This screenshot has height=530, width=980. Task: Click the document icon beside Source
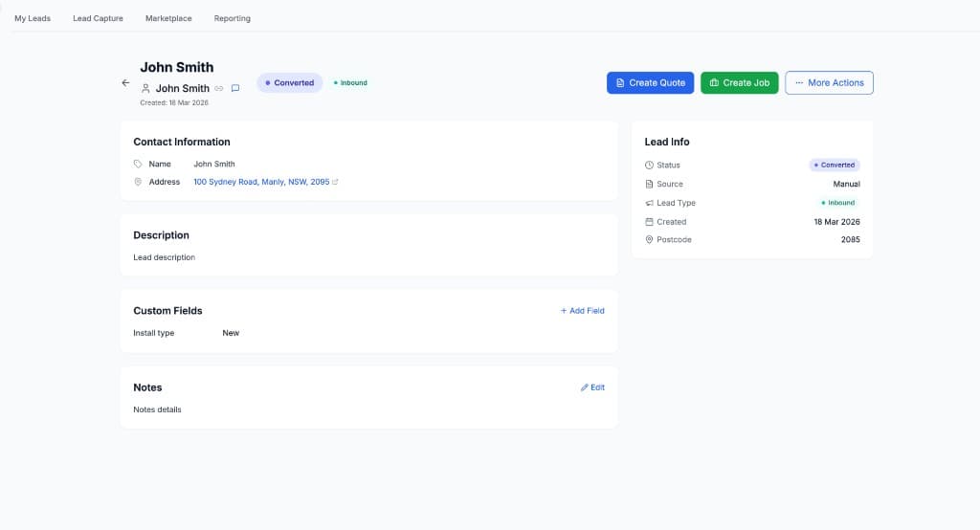(x=649, y=184)
